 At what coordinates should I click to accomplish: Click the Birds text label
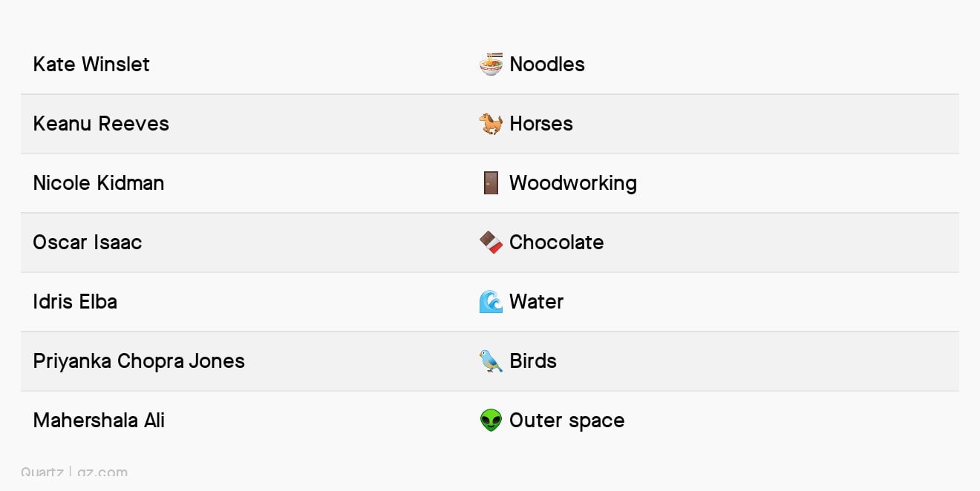533,361
